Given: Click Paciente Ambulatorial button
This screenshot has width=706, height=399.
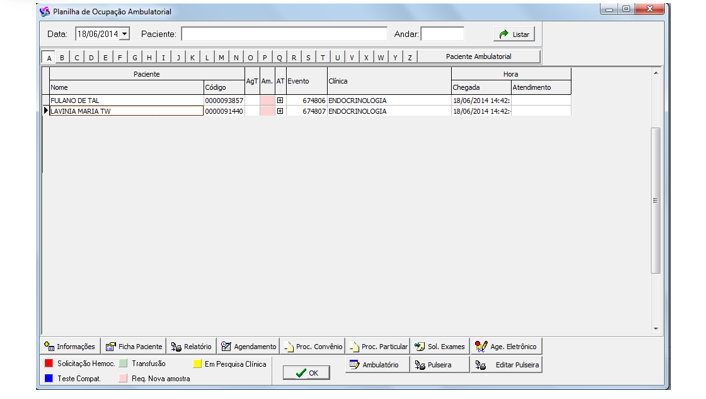Looking at the screenshot, I should tap(479, 56).
